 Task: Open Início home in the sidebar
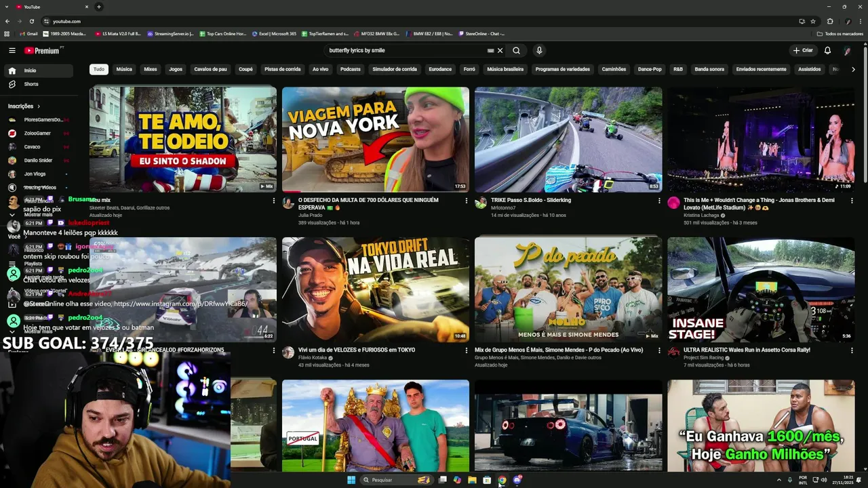tap(39, 70)
